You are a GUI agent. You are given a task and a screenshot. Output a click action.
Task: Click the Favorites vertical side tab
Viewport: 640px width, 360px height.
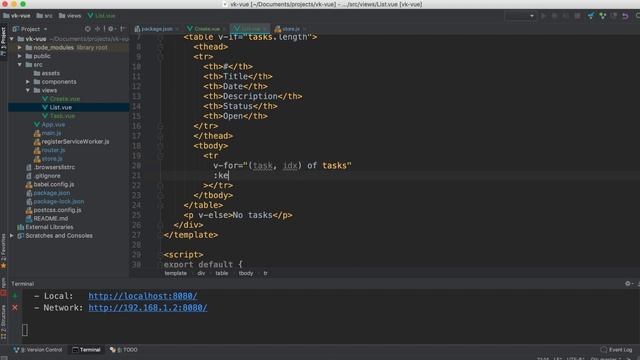click(x=3, y=250)
